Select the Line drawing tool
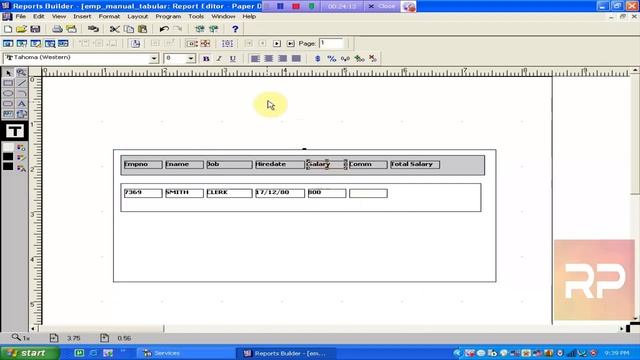 click(x=21, y=83)
